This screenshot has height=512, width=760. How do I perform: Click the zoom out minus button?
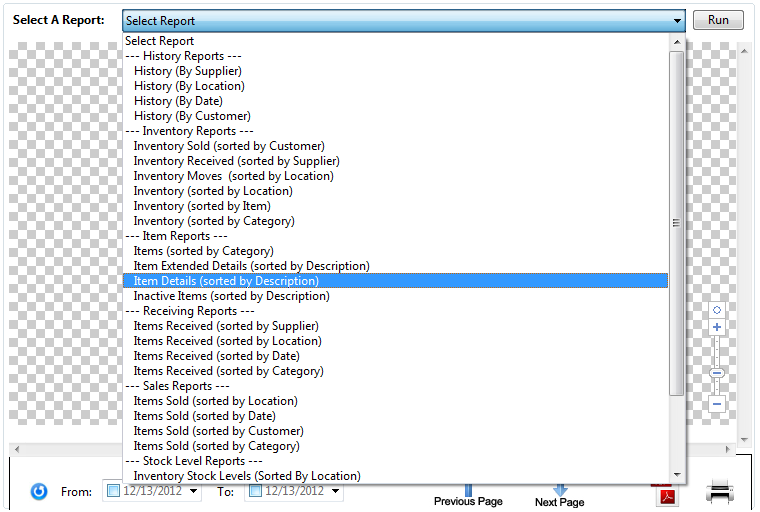click(717, 404)
